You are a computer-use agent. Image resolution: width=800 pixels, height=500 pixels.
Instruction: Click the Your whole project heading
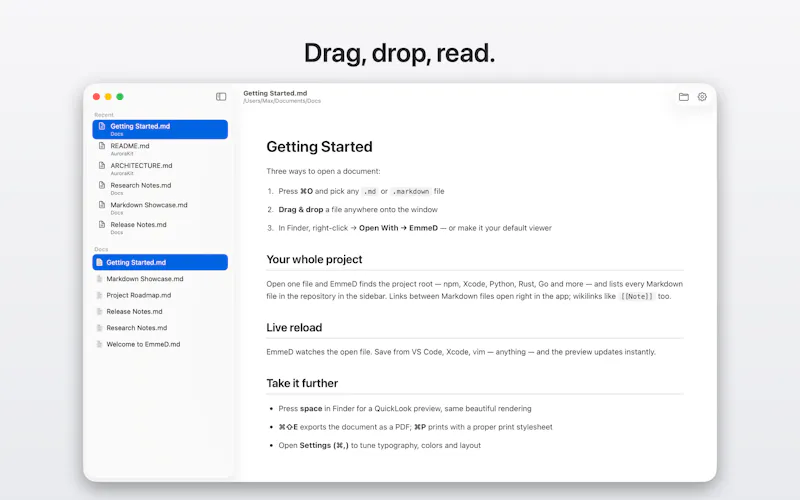(314, 259)
